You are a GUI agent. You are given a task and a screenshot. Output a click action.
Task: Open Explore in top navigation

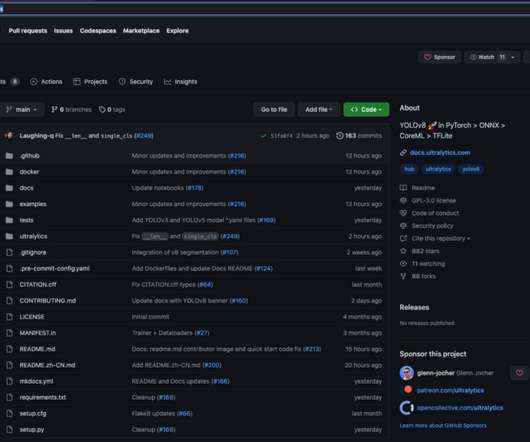coord(177,31)
